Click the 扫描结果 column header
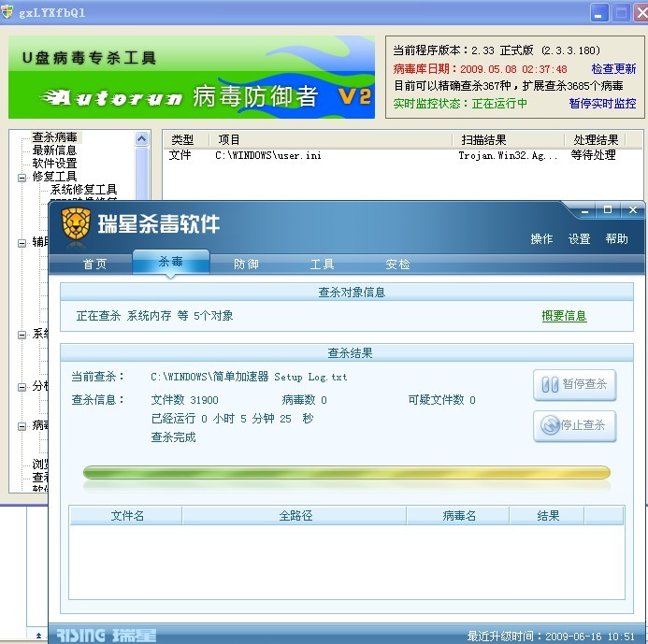 [x=509, y=140]
